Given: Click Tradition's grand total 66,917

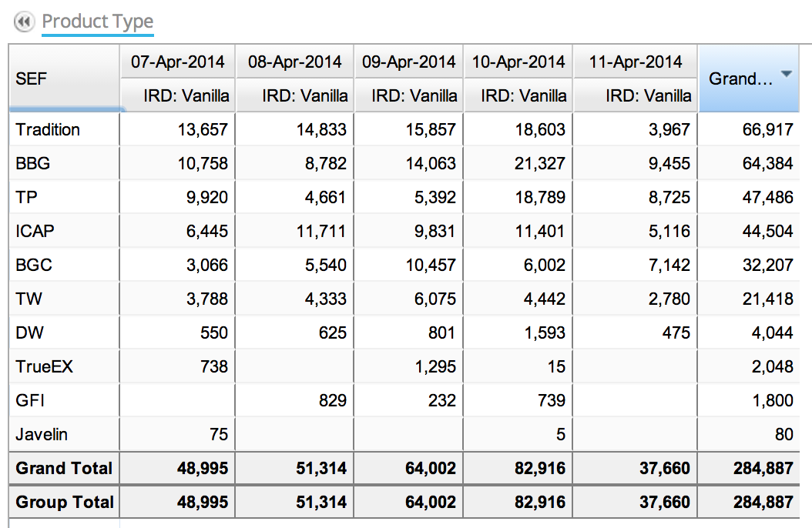Looking at the screenshot, I should tap(767, 129).
